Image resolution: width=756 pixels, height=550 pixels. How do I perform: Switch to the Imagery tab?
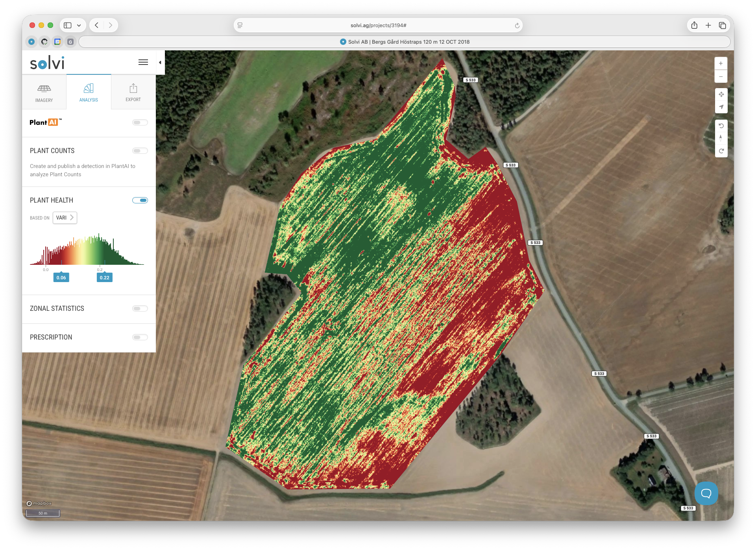click(44, 92)
